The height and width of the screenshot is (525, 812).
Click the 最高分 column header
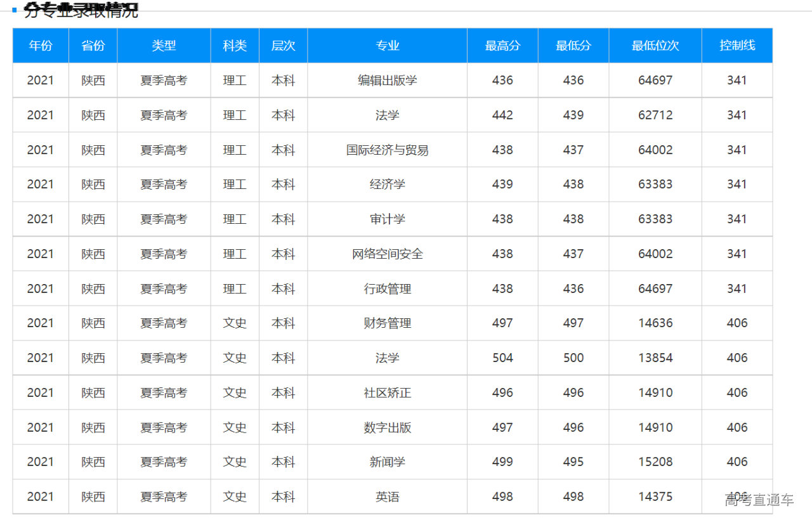click(502, 46)
